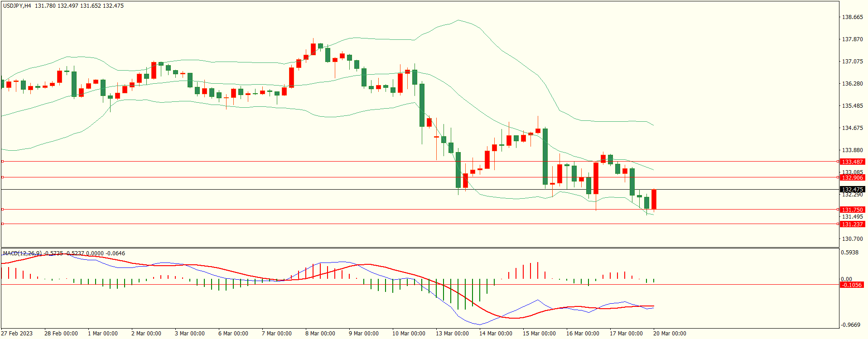Select the 133.487 red price level tag

tap(852, 162)
